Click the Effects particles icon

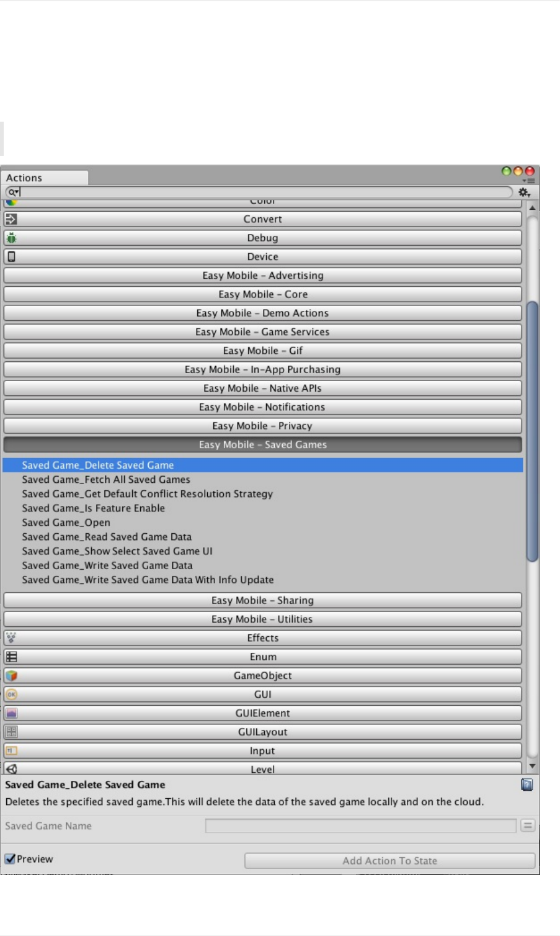pos(11,637)
